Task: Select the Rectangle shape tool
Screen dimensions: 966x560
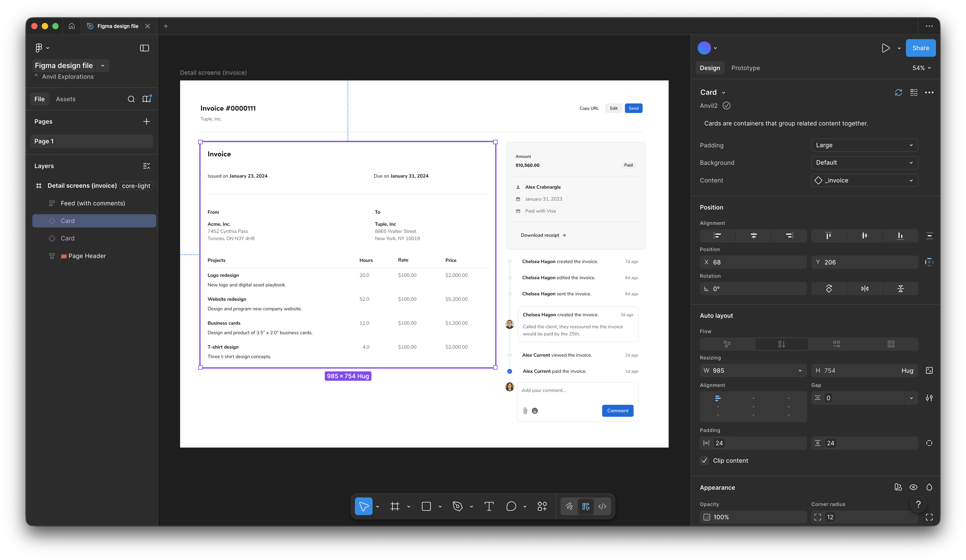Action: coord(426,506)
